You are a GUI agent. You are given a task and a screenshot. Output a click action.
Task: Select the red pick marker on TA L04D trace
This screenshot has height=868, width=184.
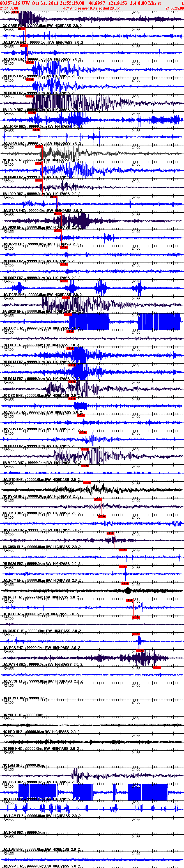[30, 96]
